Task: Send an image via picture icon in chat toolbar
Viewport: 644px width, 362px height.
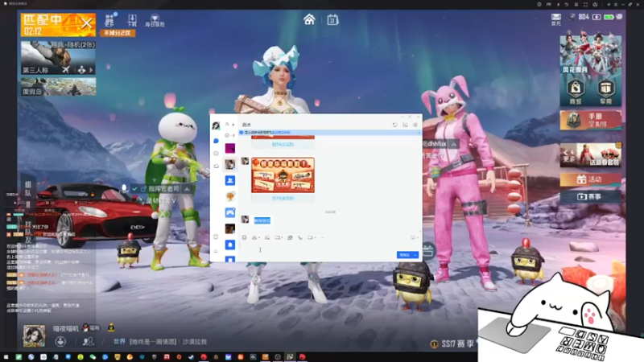Action: point(267,237)
